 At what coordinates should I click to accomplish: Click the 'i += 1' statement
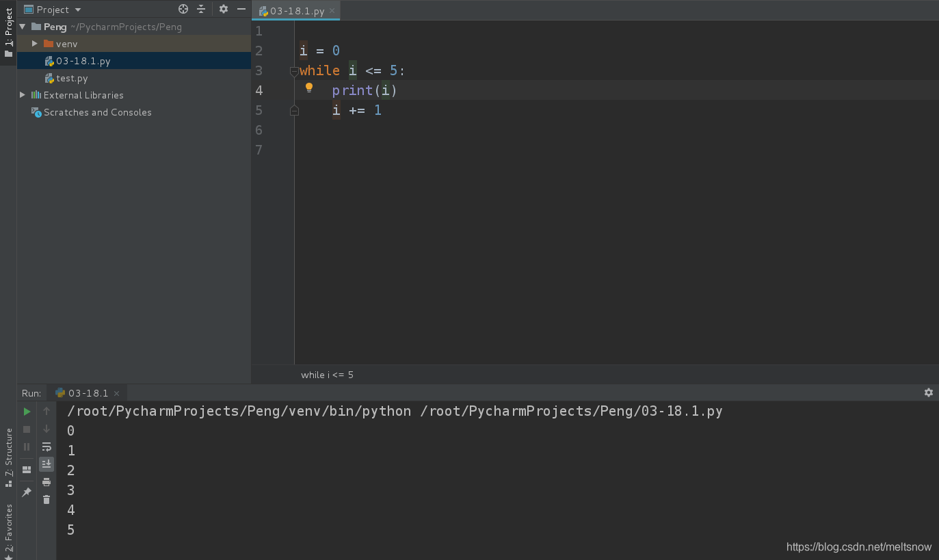(x=357, y=110)
